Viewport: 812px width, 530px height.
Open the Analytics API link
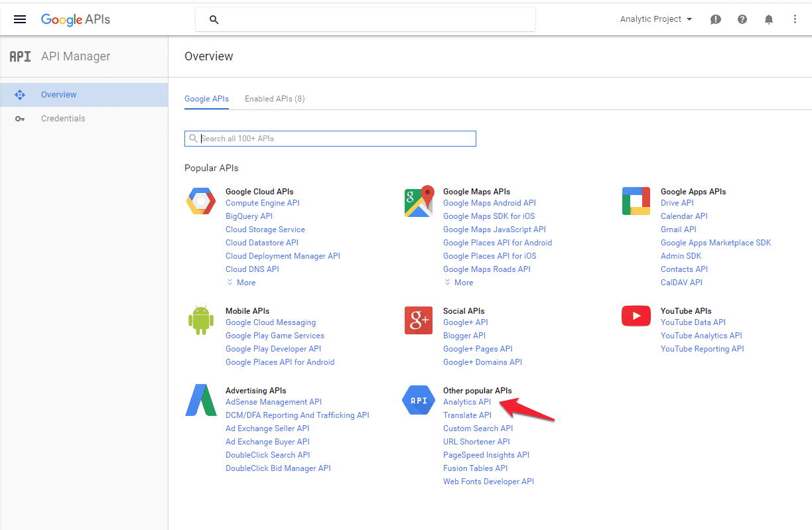[x=467, y=402]
